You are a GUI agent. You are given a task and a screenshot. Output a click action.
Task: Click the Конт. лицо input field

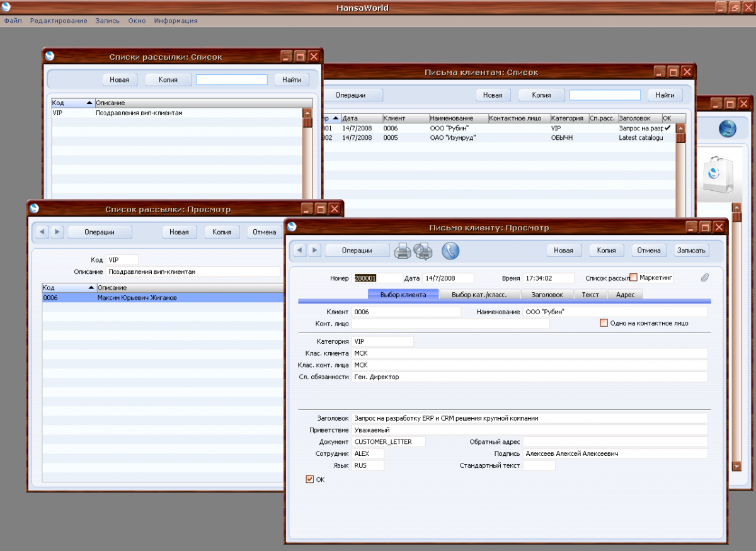click(x=450, y=324)
